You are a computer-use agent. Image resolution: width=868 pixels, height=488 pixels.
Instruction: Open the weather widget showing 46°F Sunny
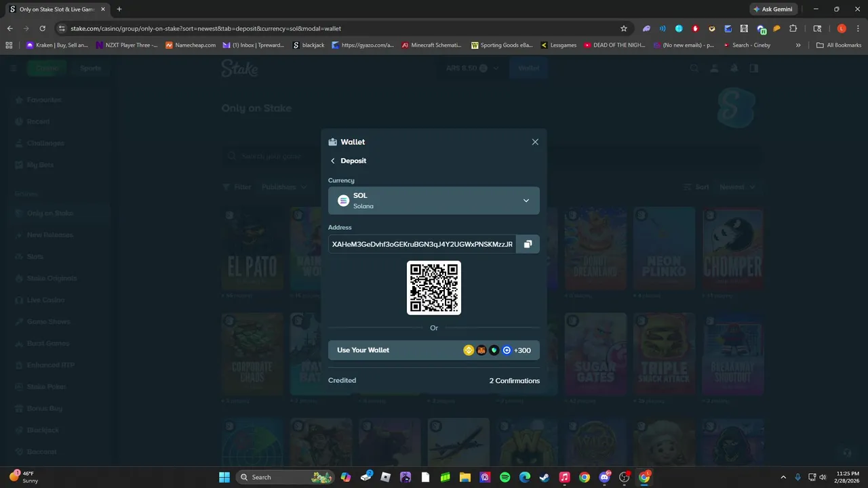pyautogui.click(x=24, y=477)
